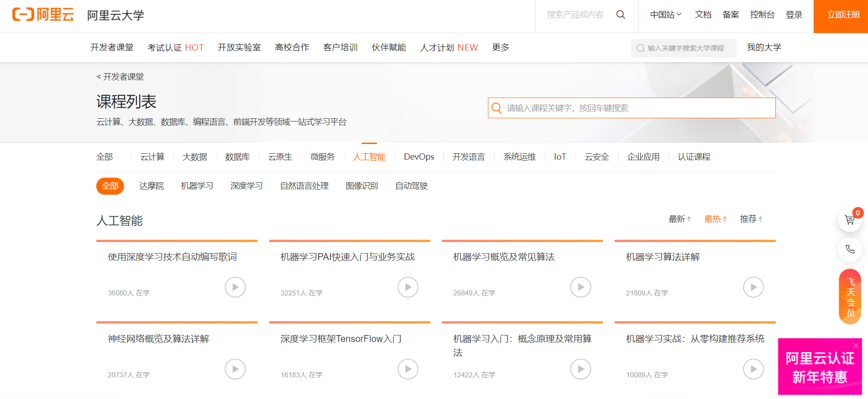Image resolution: width=868 pixels, height=399 pixels.
Task: Open the 飞天会员 side badge
Action: (x=850, y=297)
